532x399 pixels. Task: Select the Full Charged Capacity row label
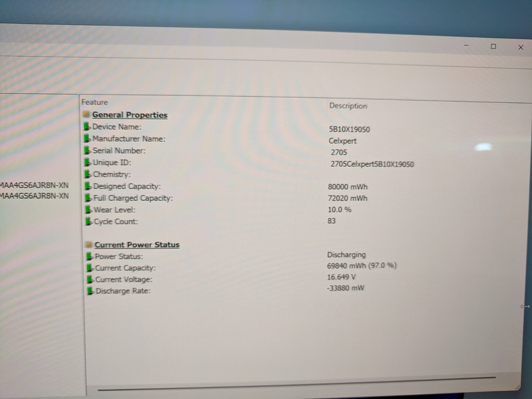tap(133, 198)
